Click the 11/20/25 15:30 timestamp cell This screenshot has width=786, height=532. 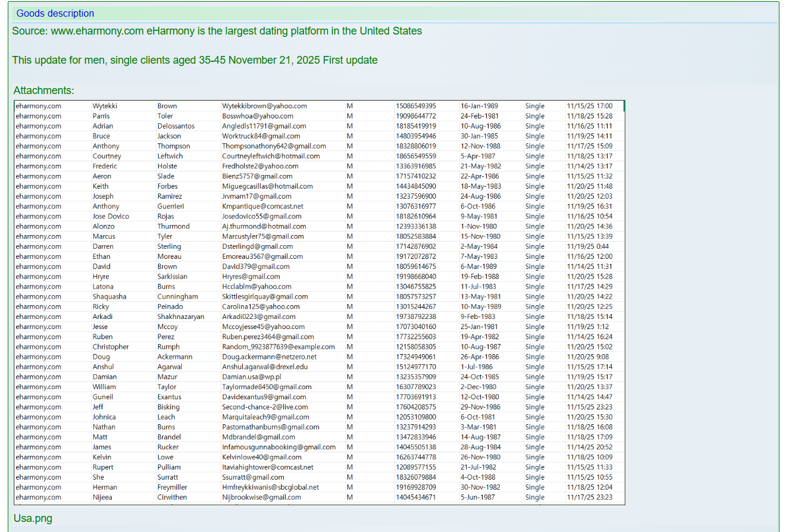pyautogui.click(x=589, y=417)
